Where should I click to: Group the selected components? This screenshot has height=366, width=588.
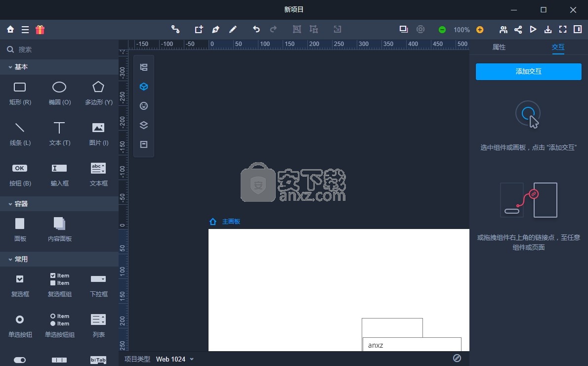(x=296, y=29)
